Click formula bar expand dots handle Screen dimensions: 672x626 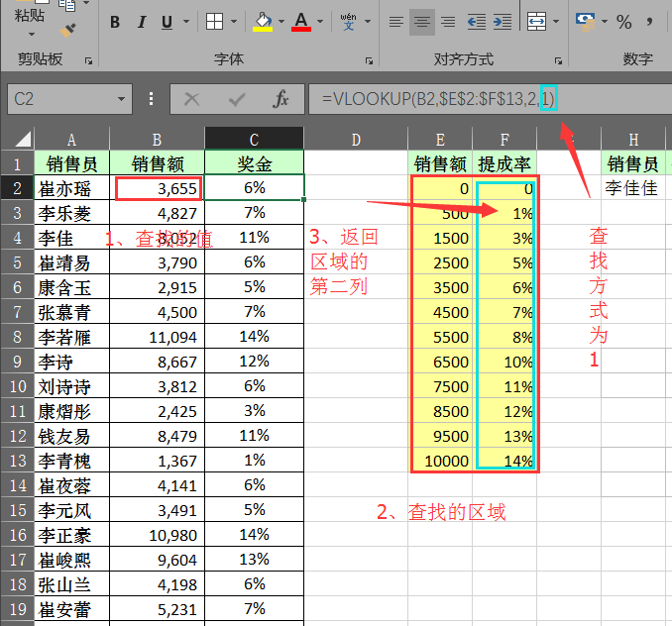click(x=151, y=99)
